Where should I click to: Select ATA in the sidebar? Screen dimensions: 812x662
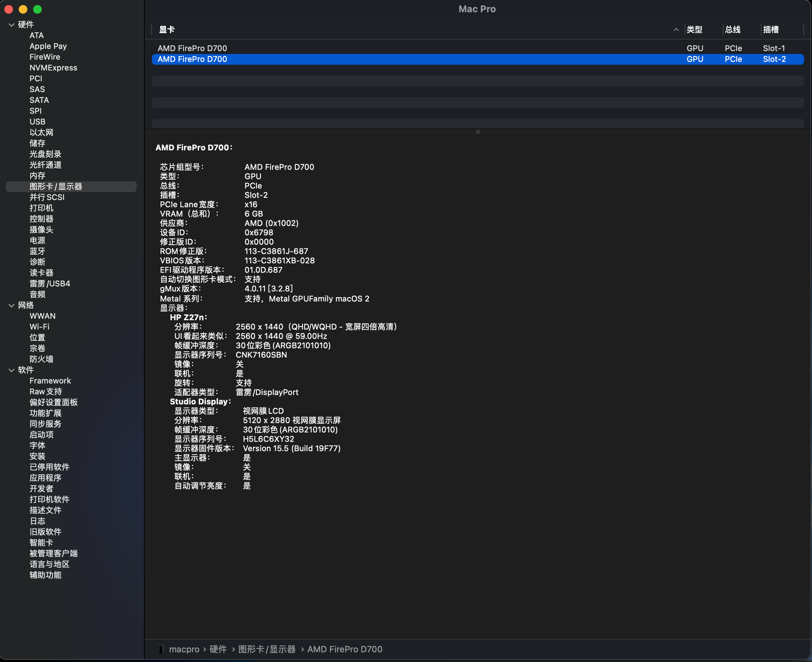click(37, 36)
